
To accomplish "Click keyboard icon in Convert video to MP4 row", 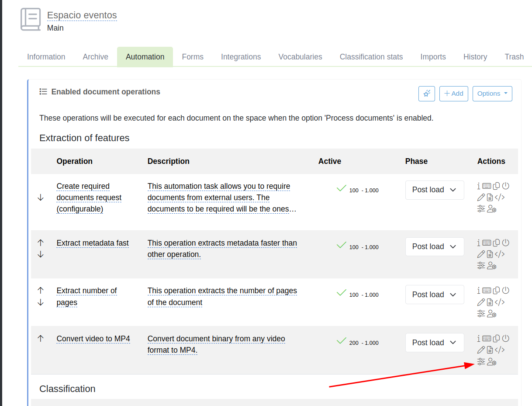I will pos(487,338).
